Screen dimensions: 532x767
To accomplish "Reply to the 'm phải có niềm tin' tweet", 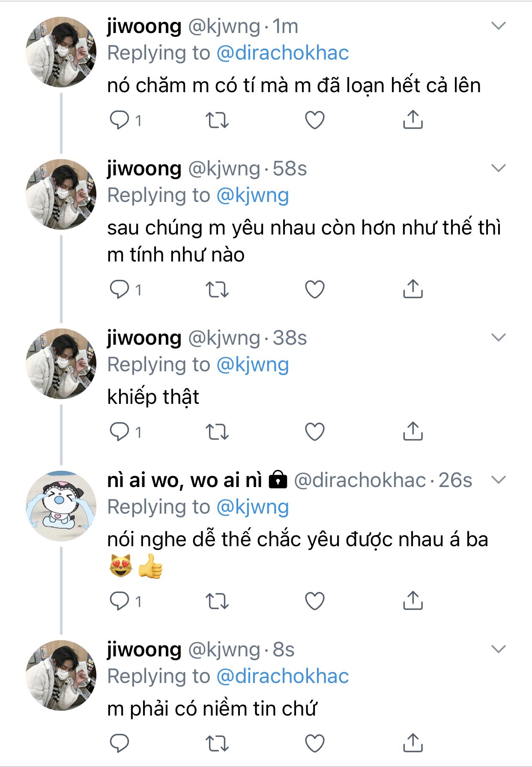I will pos(120,743).
